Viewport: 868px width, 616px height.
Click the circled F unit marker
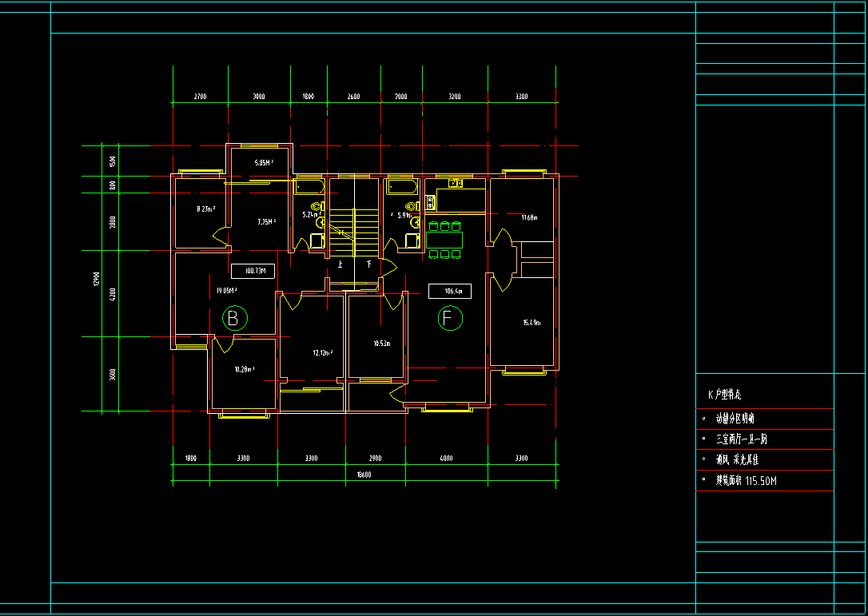(450, 320)
